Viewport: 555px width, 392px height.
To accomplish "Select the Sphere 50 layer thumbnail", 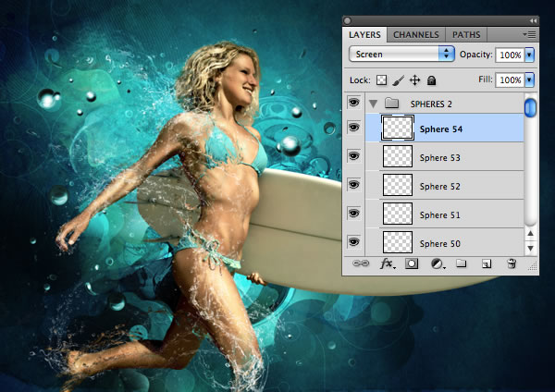I will click(x=398, y=242).
